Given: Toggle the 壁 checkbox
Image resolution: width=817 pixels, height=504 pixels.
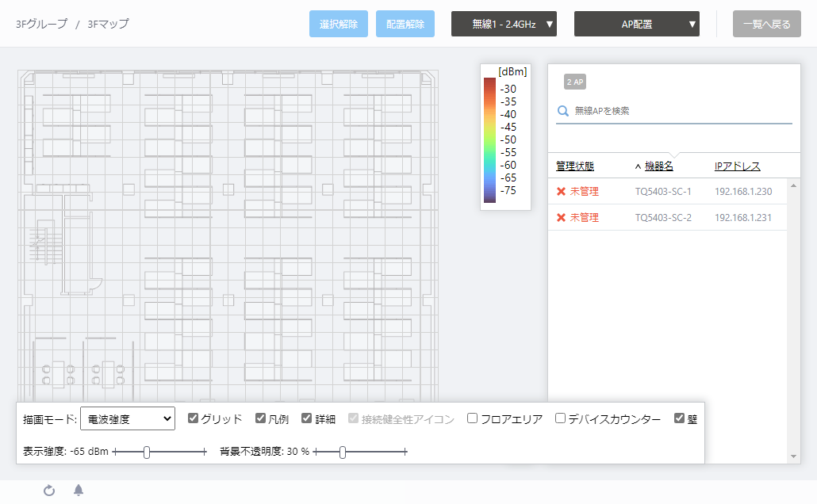Looking at the screenshot, I should [x=679, y=418].
